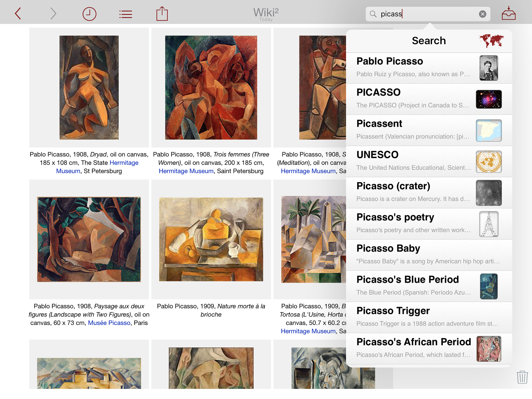The width and height of the screenshot is (532, 399).
Task: Open Hermitage Museum link under Trois femmes
Action: tap(186, 171)
